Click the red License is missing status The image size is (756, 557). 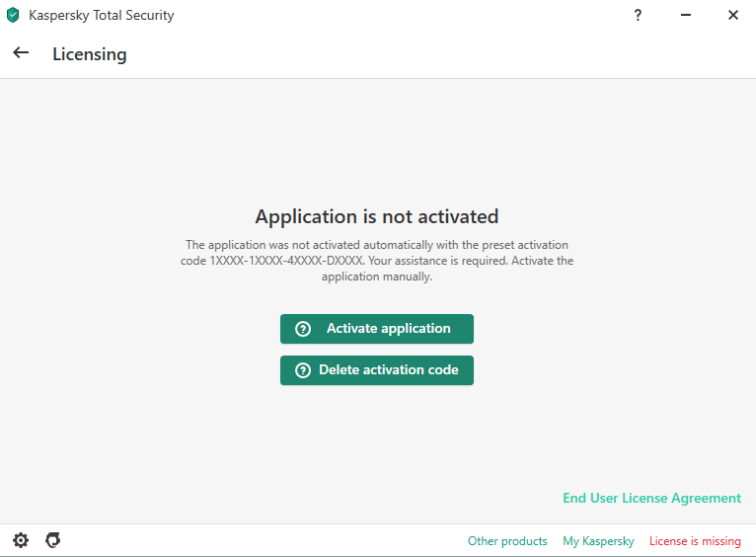695,541
